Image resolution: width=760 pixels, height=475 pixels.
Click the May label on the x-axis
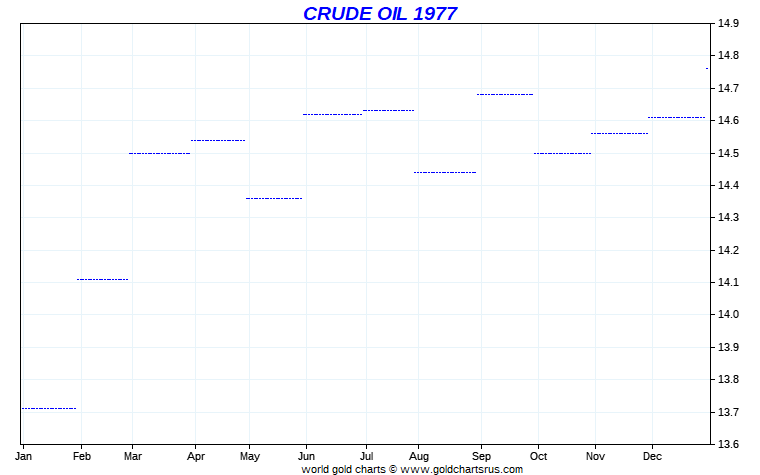coord(250,457)
